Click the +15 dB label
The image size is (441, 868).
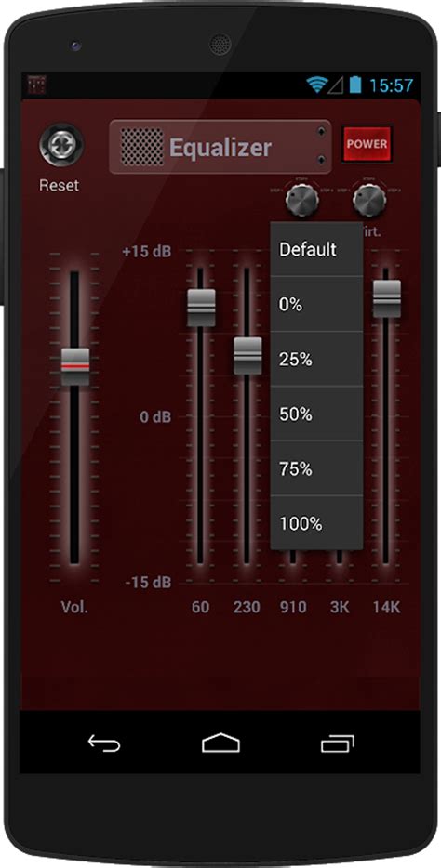pos(146,251)
